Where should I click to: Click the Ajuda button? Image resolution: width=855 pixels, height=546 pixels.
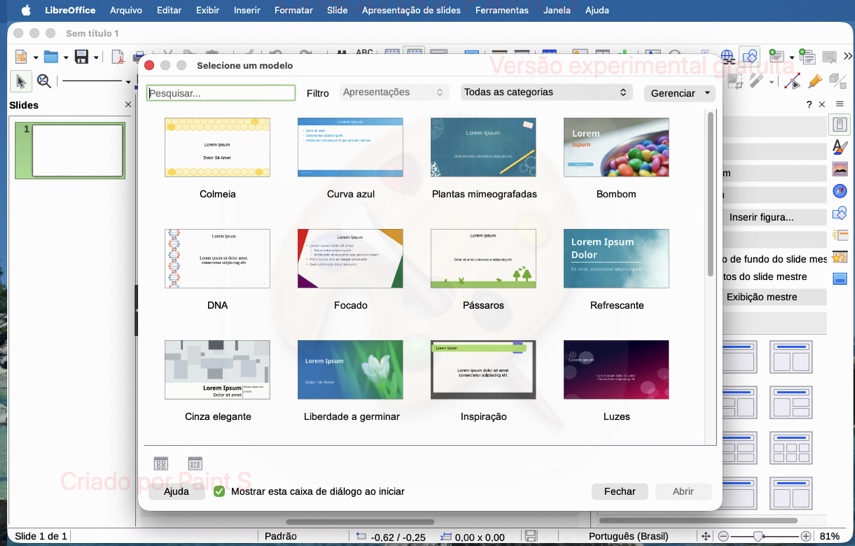[176, 491]
